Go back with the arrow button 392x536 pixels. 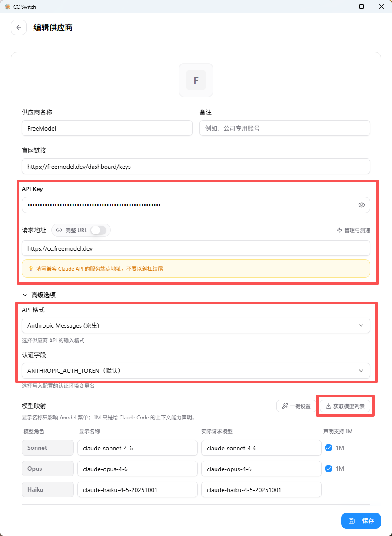point(19,27)
